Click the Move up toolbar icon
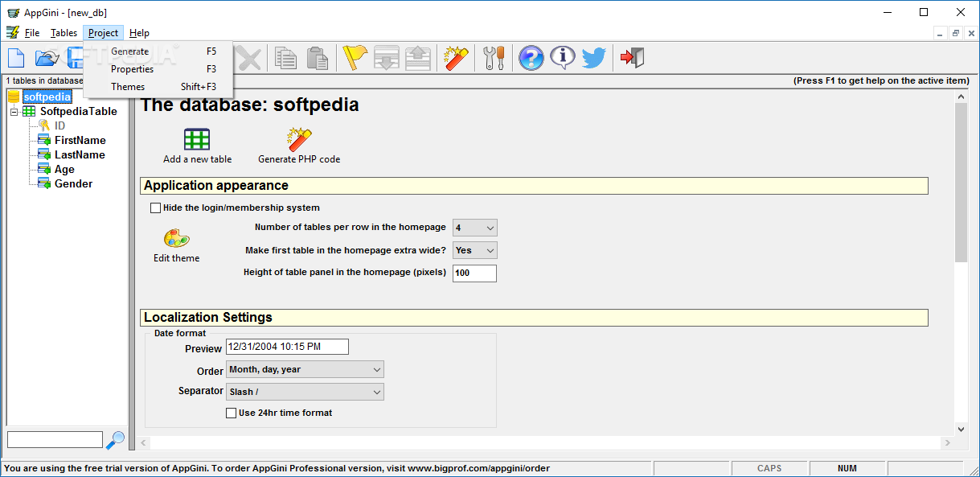 click(419, 58)
